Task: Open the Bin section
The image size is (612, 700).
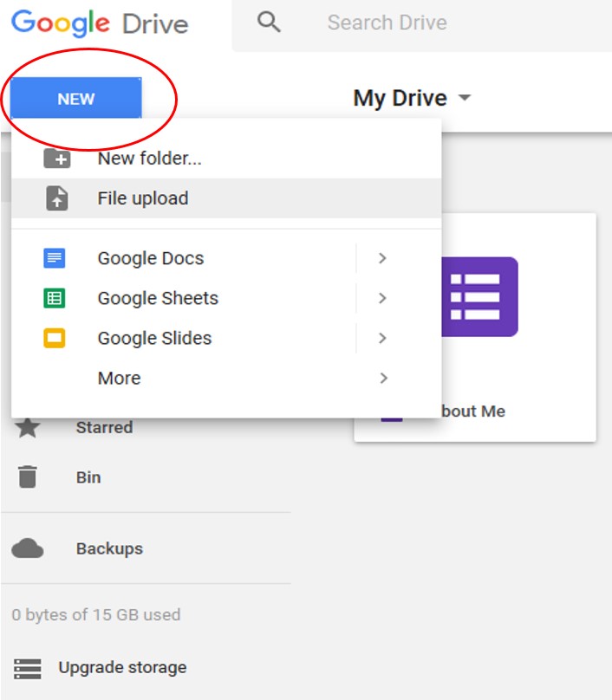Action: [x=88, y=477]
